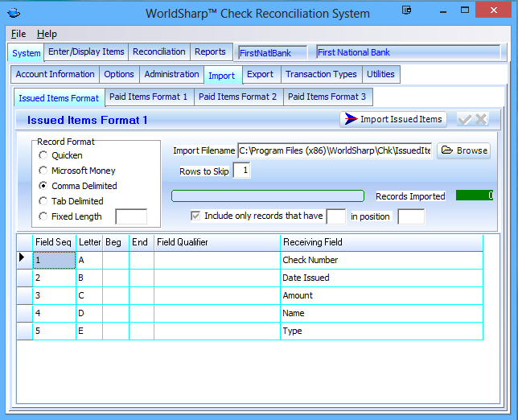518x420 pixels.
Task: Choose Tab Delimited record format
Action: tap(43, 201)
